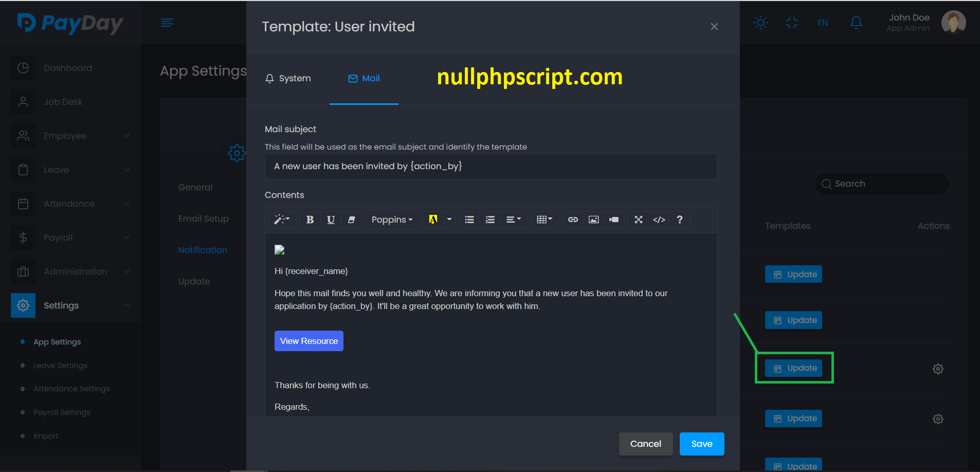
Task: Save the email template
Action: pyautogui.click(x=701, y=444)
